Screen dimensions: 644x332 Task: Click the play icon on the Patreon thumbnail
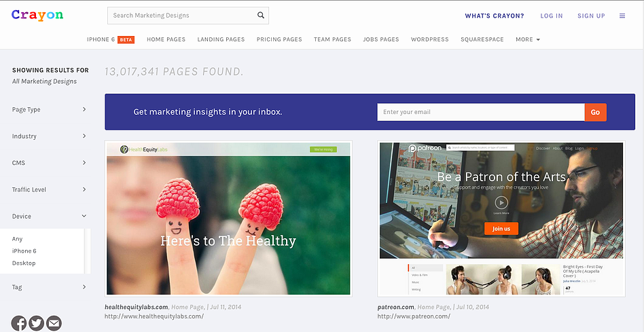[501, 202]
